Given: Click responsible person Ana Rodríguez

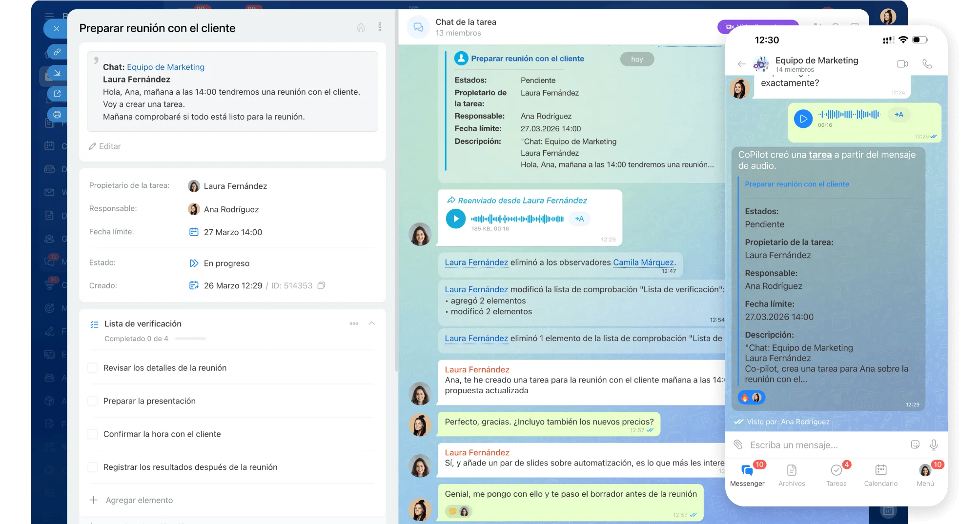Looking at the screenshot, I should click(224, 209).
